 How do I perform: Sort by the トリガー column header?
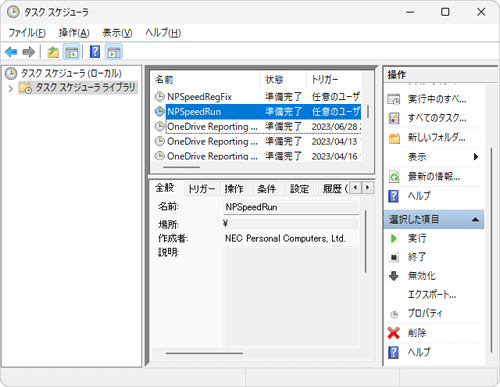333,80
